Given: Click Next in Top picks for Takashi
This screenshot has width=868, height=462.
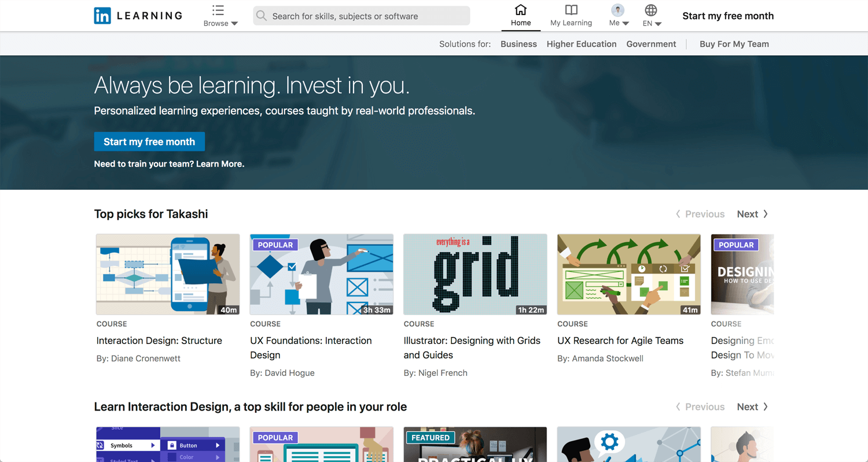Looking at the screenshot, I should [752, 214].
